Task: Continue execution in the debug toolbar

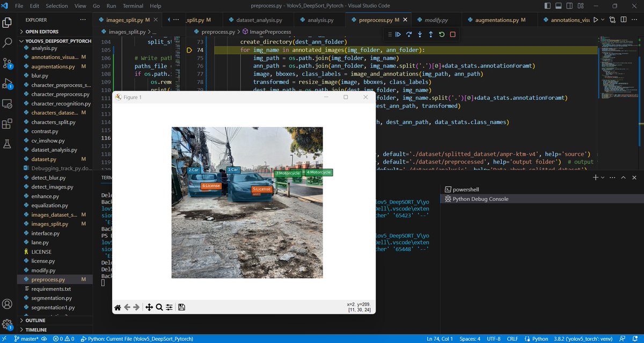Action: tap(398, 34)
